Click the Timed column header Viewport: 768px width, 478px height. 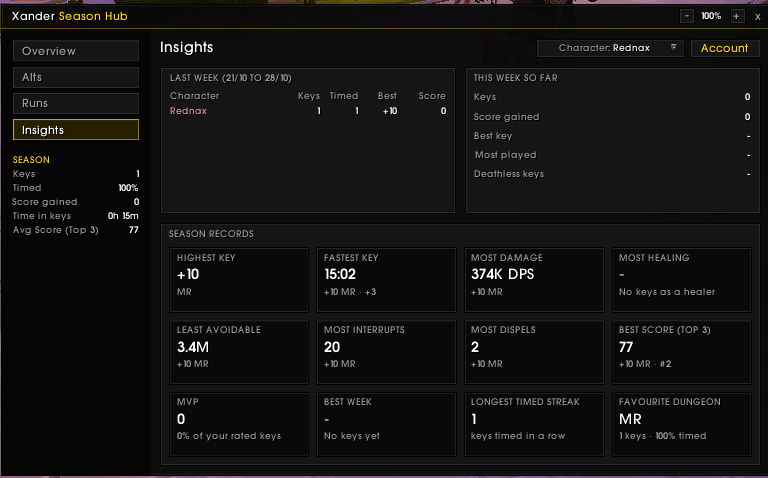point(344,96)
